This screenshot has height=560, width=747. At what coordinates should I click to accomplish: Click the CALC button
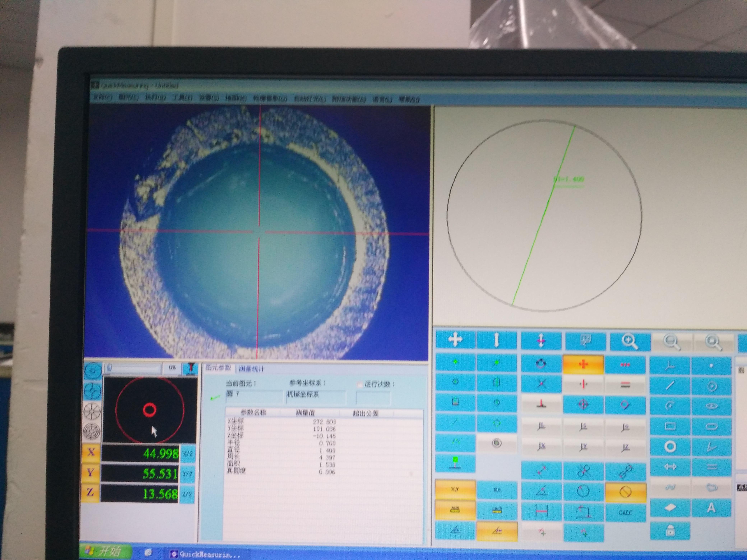(625, 512)
